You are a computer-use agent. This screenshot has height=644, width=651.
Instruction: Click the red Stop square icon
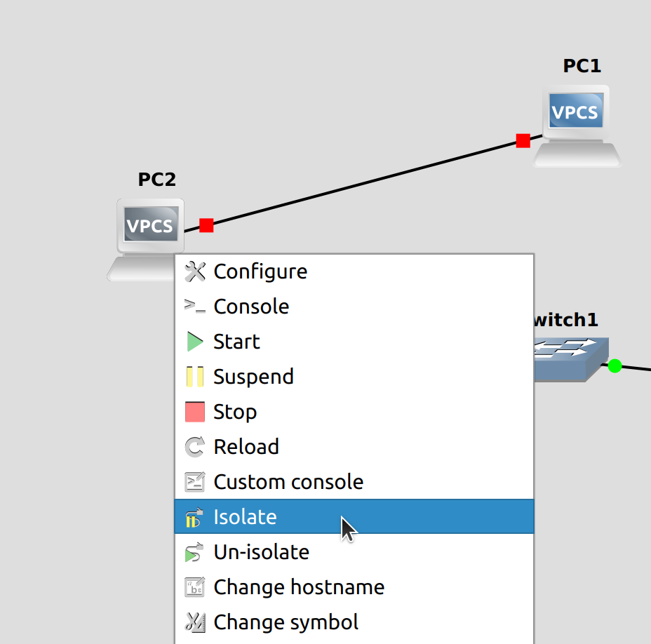click(x=195, y=412)
